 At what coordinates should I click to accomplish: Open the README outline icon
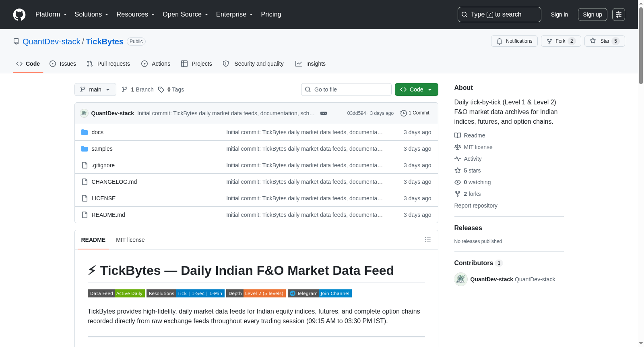(428, 240)
